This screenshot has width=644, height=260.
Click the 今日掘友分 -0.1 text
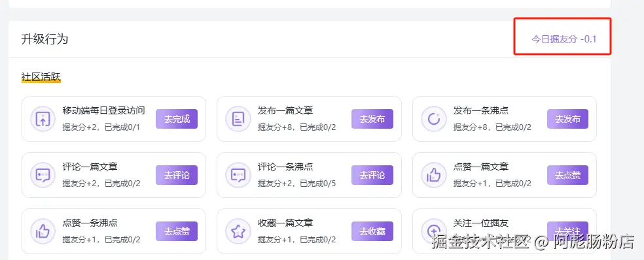(564, 39)
